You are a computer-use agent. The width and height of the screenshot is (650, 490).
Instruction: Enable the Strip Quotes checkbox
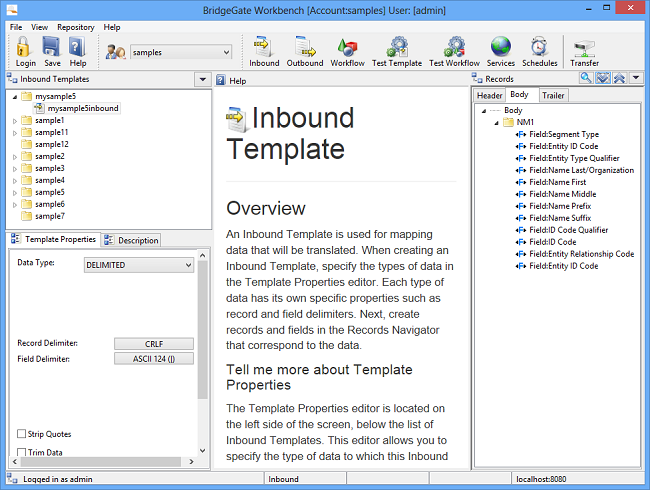(x=22, y=434)
